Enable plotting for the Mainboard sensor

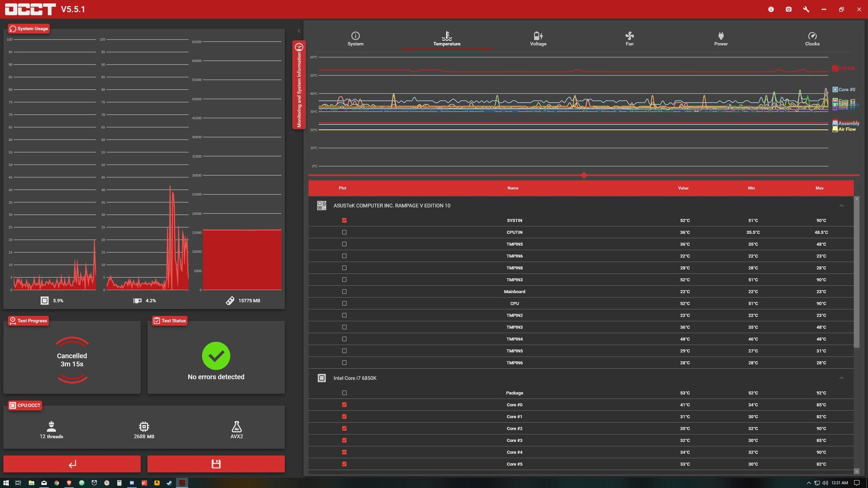(x=344, y=291)
